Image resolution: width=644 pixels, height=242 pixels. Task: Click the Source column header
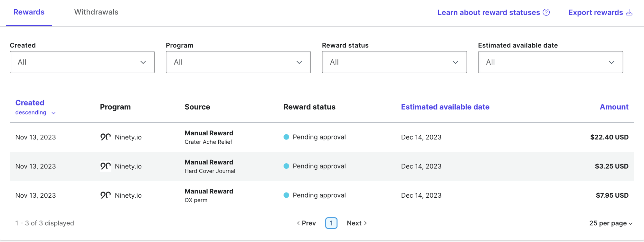click(197, 107)
